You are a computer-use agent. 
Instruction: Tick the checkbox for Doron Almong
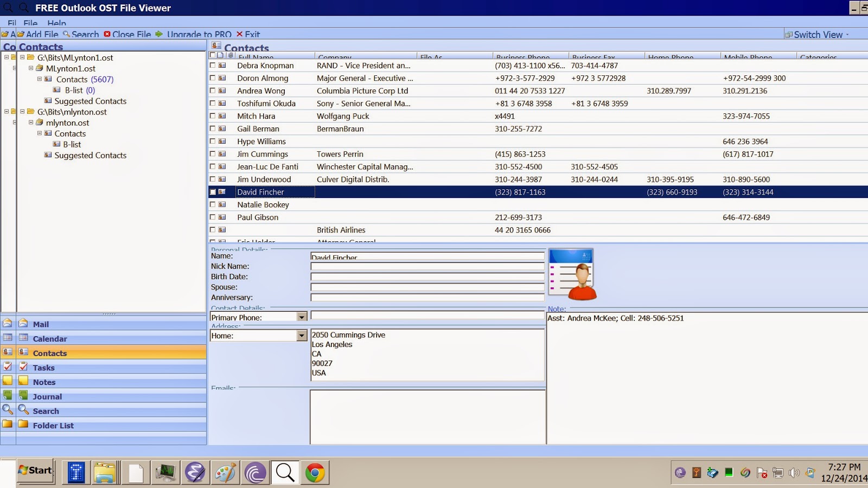(x=213, y=78)
